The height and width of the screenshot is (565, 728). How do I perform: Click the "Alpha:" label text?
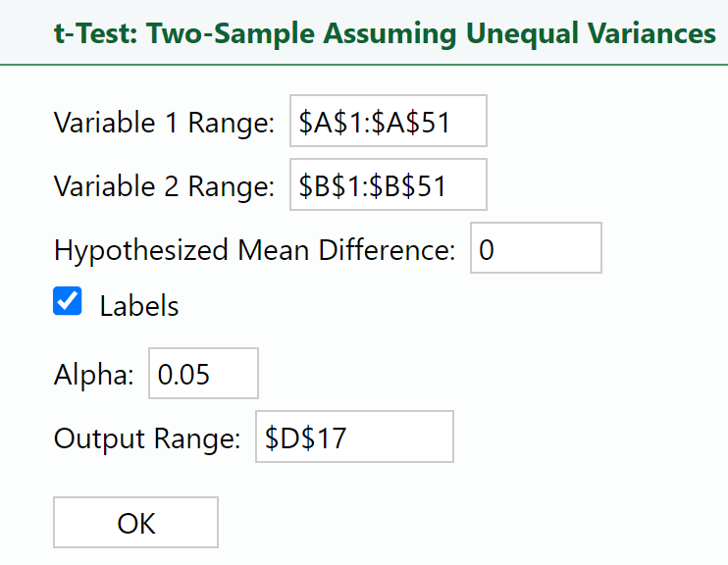click(93, 375)
